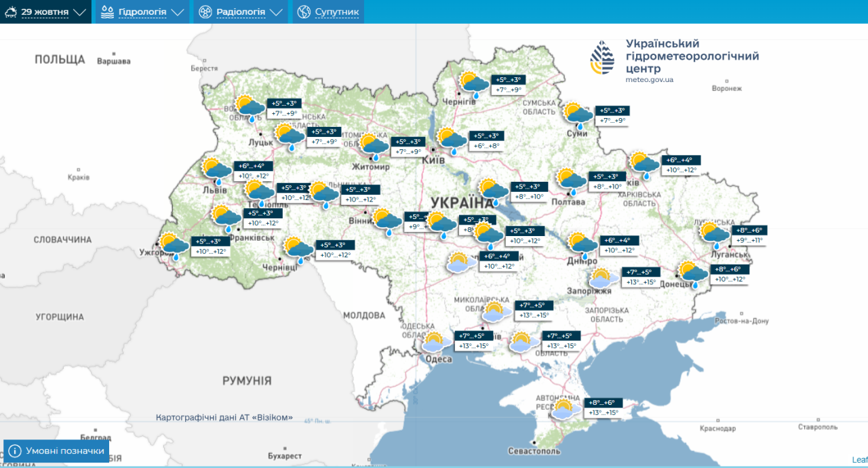Open the Радіологія dropdown arrow
The image size is (868, 468).
(275, 12)
